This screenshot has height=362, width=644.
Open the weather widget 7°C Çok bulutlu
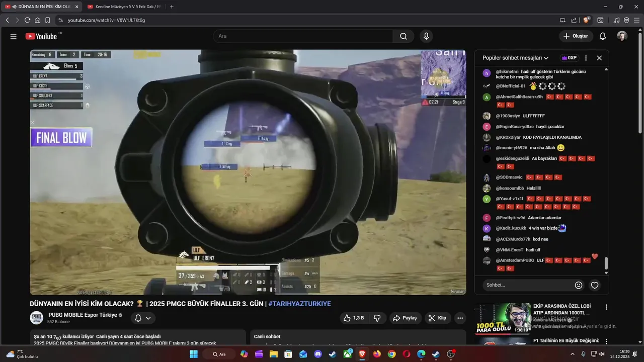(21, 354)
